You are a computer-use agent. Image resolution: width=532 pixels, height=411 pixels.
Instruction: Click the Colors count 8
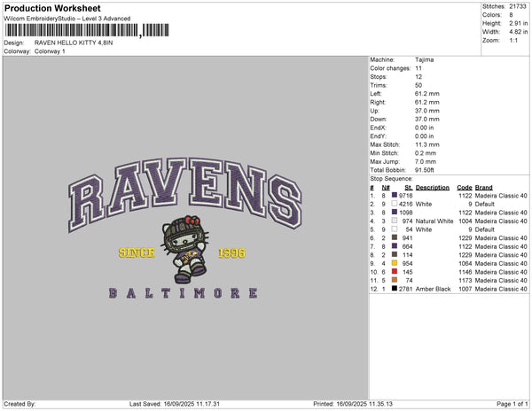point(511,15)
